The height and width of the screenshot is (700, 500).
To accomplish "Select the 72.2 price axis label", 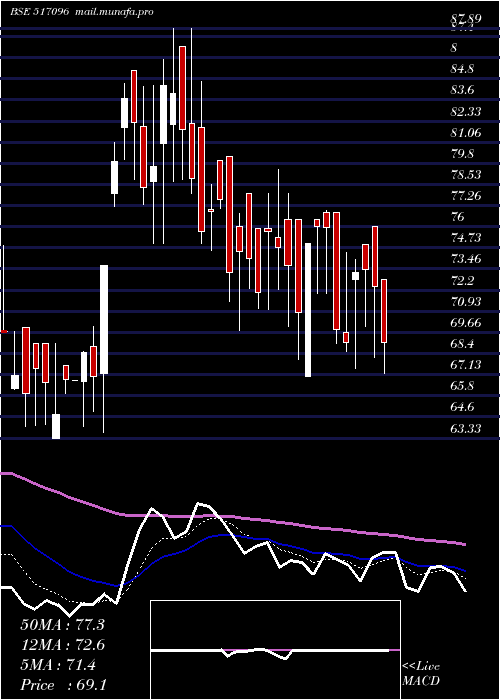I will 462,281.
